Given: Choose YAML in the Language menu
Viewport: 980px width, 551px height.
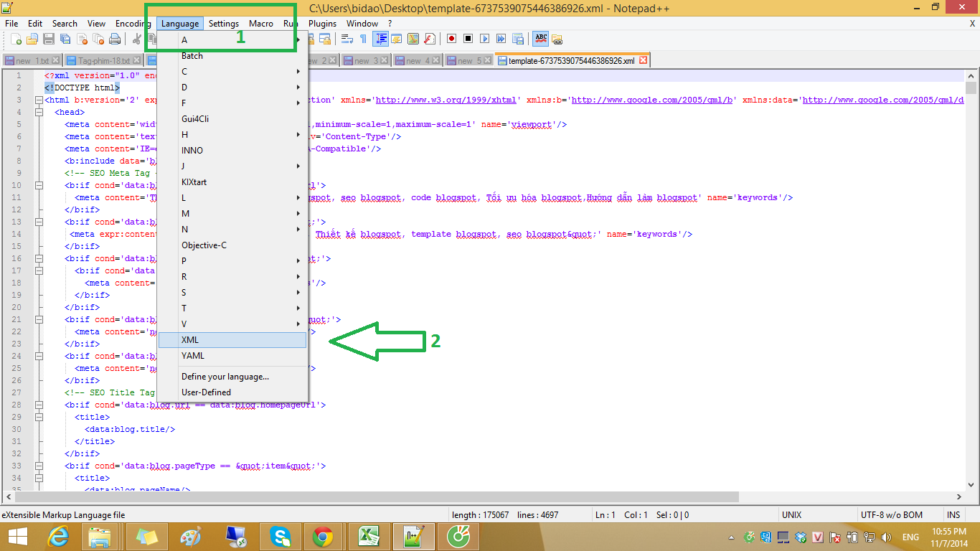Looking at the screenshot, I should [x=232, y=355].
